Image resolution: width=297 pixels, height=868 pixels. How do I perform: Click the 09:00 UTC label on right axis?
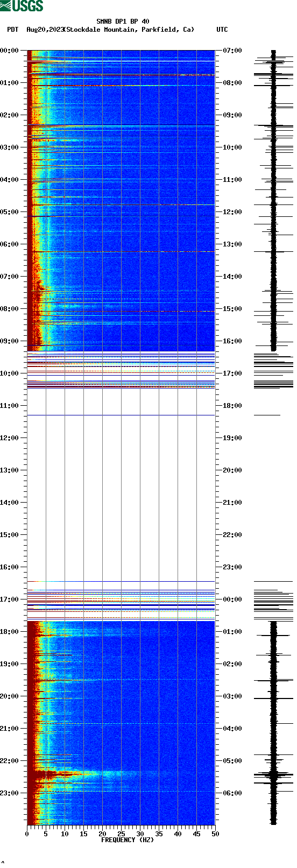coord(232,115)
